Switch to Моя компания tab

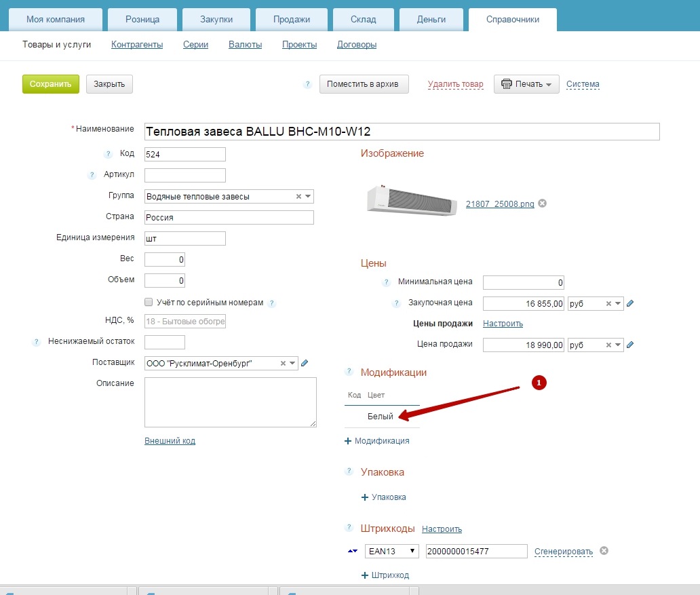coord(56,20)
